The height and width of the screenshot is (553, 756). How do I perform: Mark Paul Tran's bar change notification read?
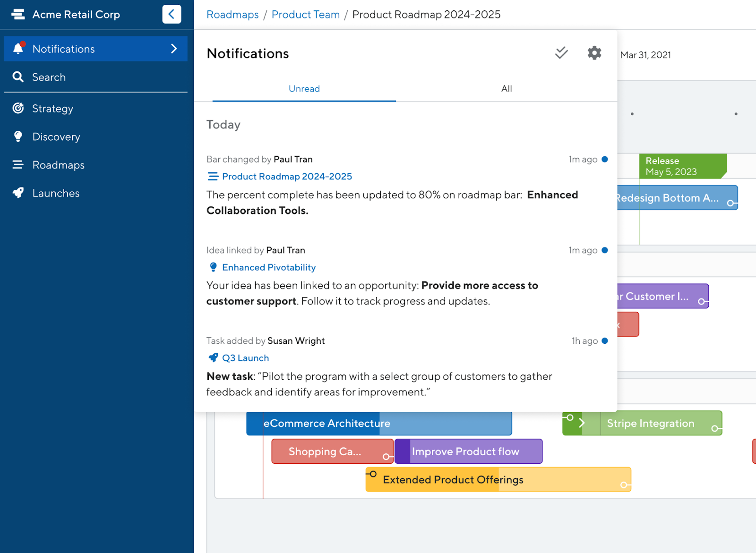point(605,159)
